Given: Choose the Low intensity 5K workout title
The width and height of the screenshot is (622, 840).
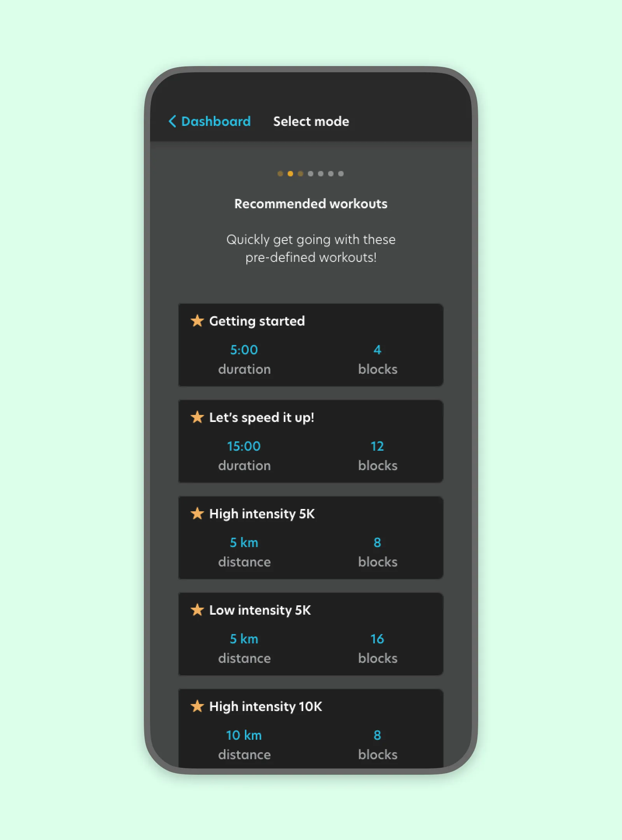Looking at the screenshot, I should [260, 610].
